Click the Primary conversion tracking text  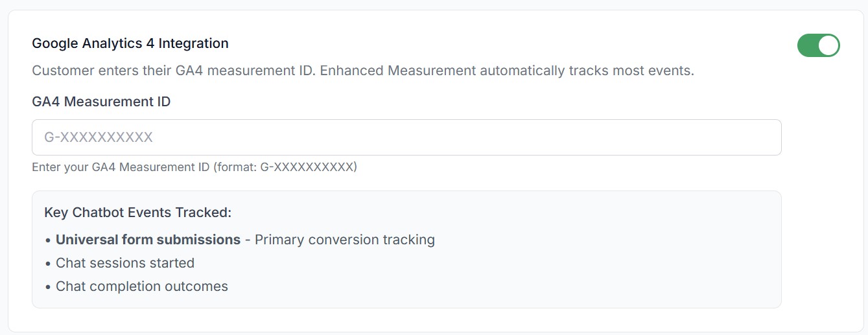pyautogui.click(x=344, y=240)
